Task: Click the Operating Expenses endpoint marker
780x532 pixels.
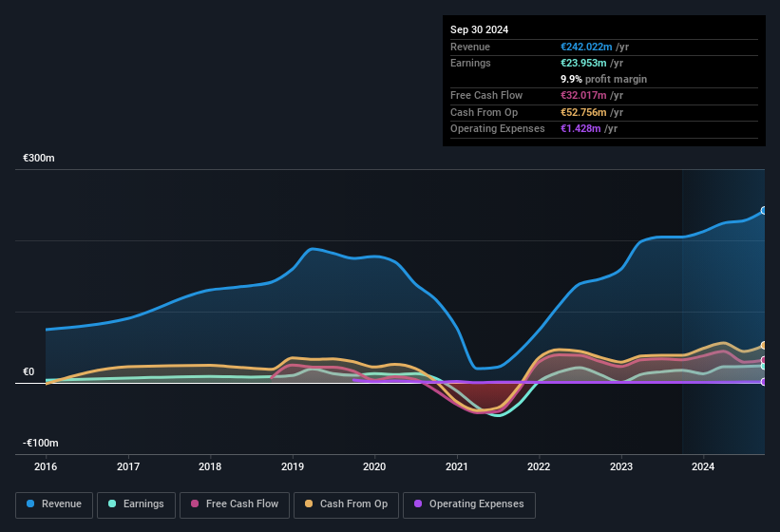Action: (x=764, y=382)
